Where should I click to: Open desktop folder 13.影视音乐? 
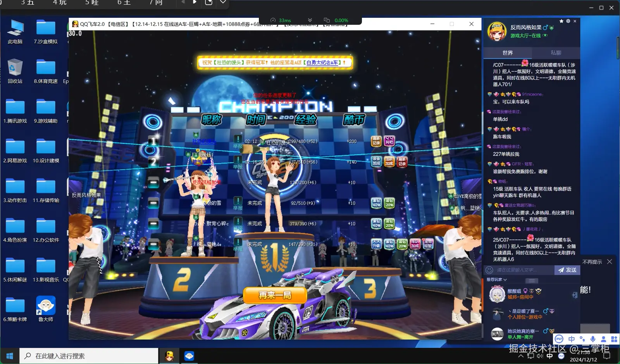tap(46, 270)
